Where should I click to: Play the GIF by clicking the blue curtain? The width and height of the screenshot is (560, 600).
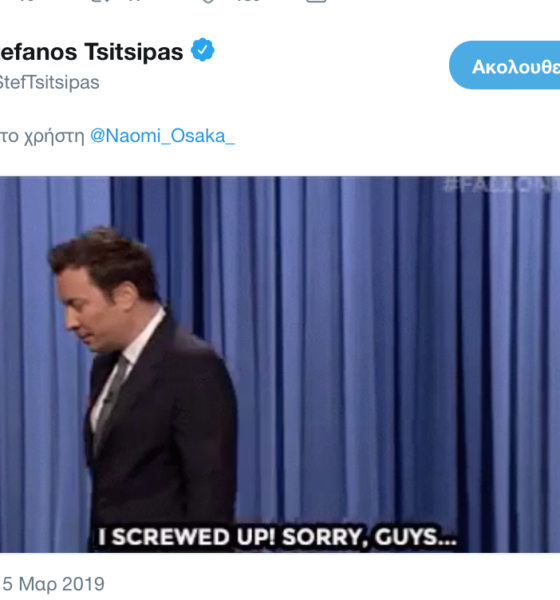(x=383, y=344)
